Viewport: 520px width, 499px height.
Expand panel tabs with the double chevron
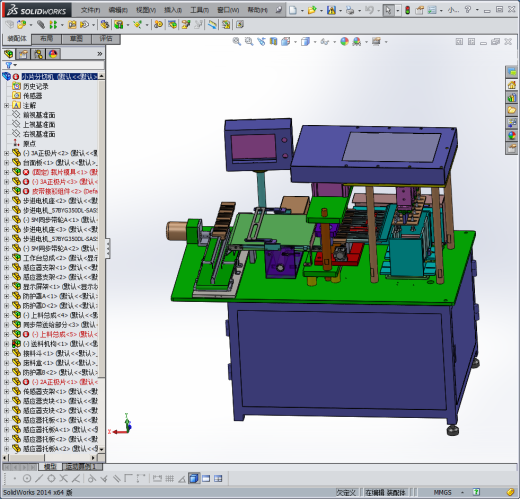click(x=99, y=54)
